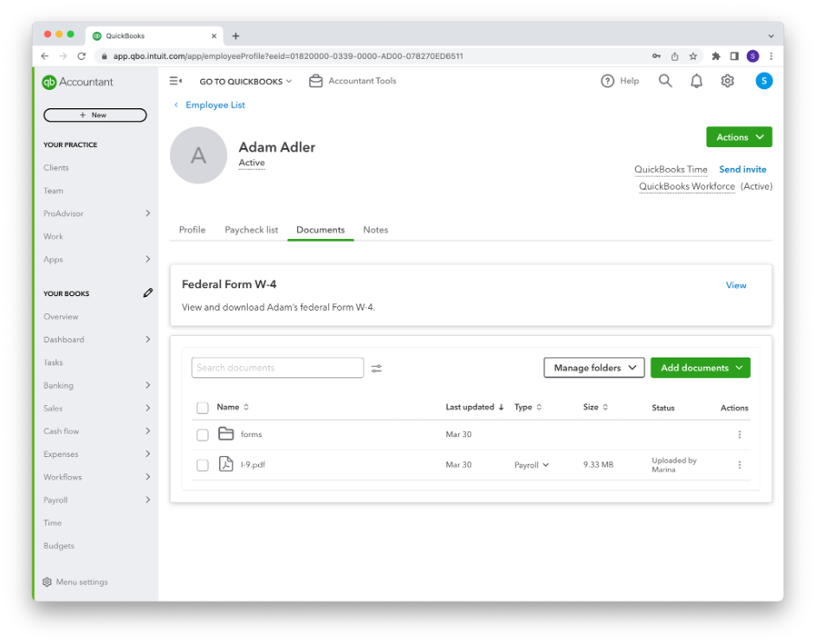Open the forms folder icon
816x644 pixels.
click(226, 434)
